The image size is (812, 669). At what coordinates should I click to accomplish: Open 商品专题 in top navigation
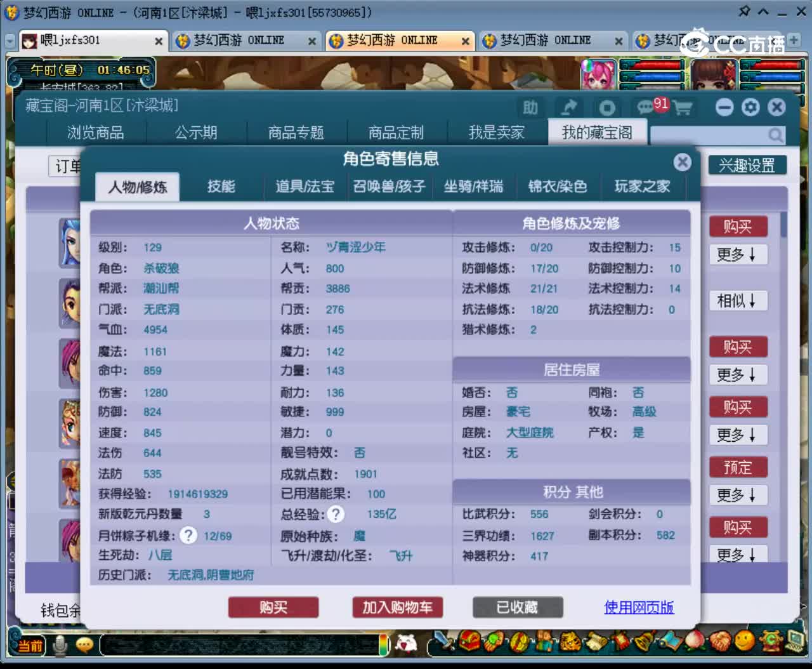coord(296,133)
